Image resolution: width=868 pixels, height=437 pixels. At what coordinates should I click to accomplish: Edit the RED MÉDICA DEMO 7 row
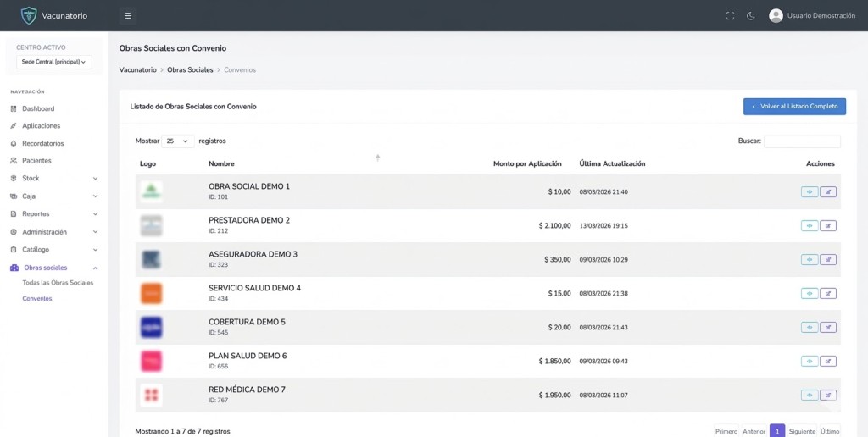pyautogui.click(x=828, y=396)
